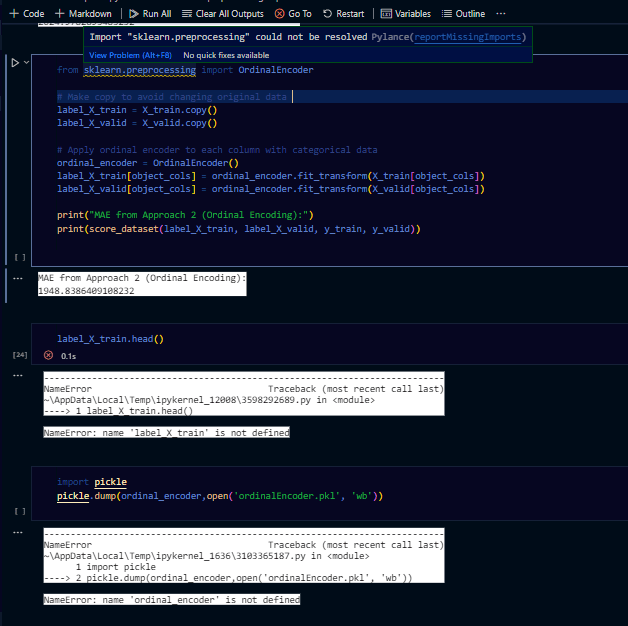628x626 pixels.
Task: Click the 'Make copy to avoid' comment line
Action: point(172,97)
